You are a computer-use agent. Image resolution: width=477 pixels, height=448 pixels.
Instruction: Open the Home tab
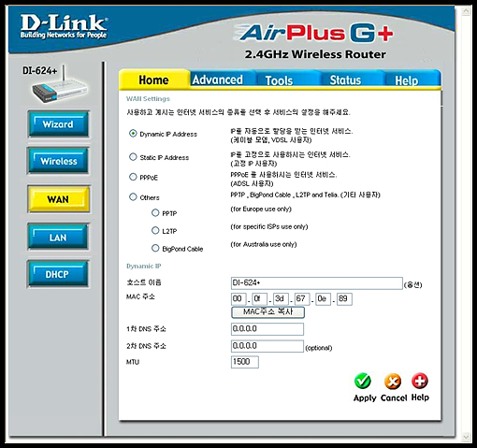[x=154, y=79]
